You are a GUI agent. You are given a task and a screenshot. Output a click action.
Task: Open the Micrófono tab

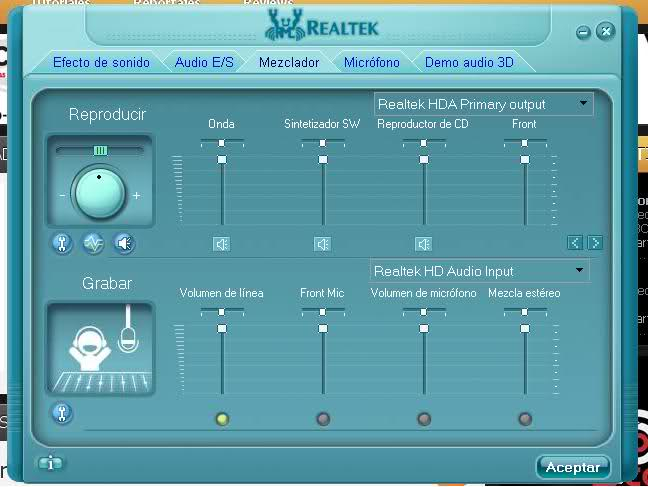[371, 62]
